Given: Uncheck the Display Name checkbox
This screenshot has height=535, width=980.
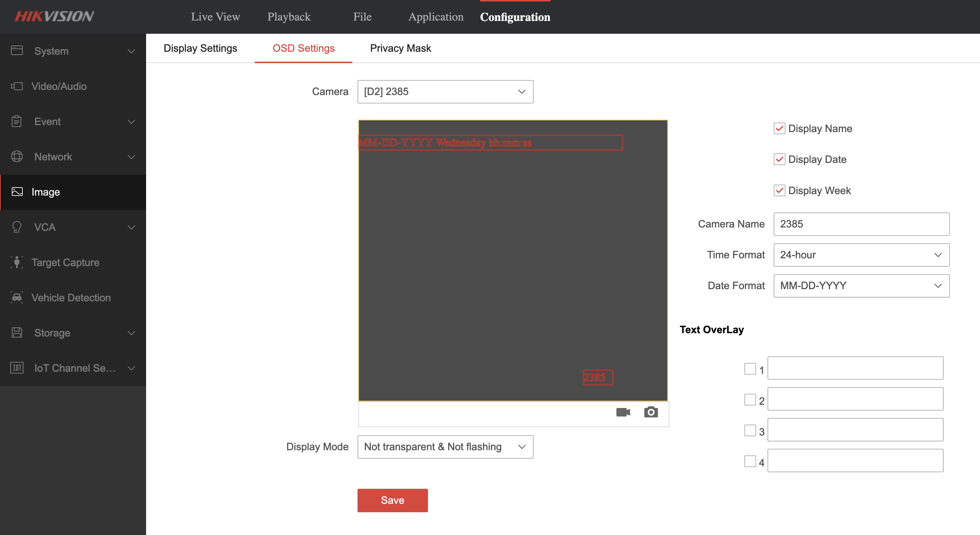Looking at the screenshot, I should 779,128.
